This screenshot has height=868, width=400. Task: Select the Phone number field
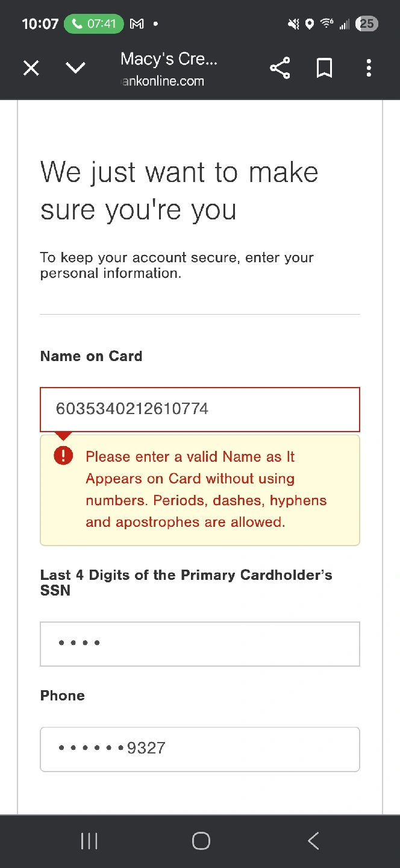200,749
